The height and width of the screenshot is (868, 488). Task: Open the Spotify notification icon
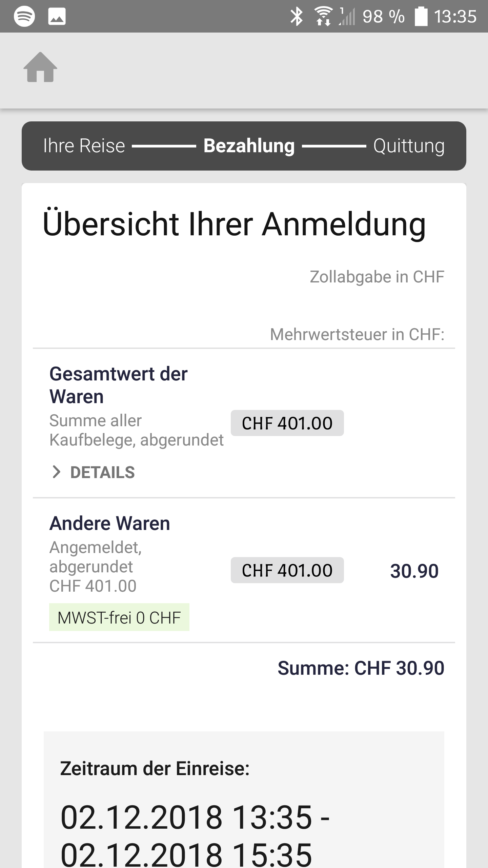[24, 16]
